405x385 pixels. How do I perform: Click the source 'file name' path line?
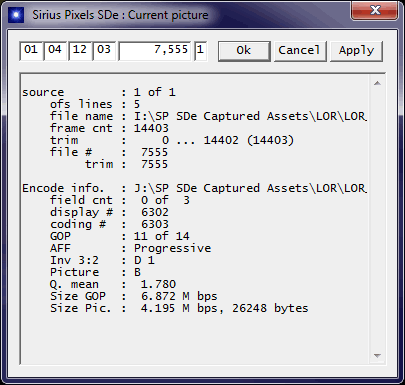click(208, 116)
